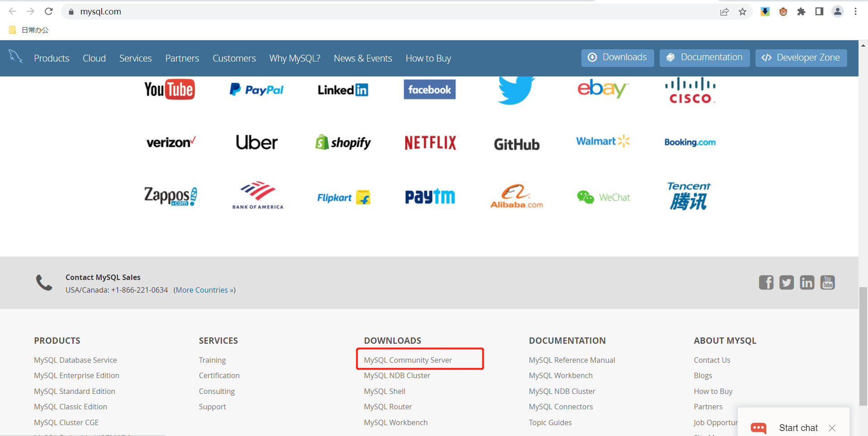Click the browser back arrow
This screenshot has width=868, height=436.
pos(13,11)
